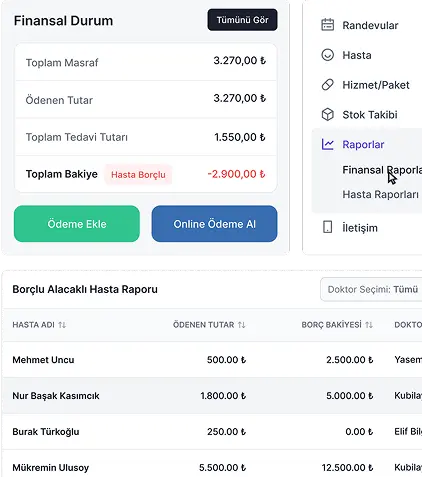422x477 pixels.
Task: Click the Randevular calendar icon
Action: (327, 25)
